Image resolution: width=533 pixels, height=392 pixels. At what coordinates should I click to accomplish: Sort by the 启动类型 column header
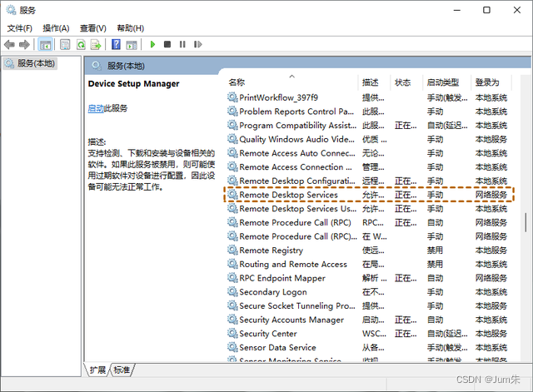442,82
